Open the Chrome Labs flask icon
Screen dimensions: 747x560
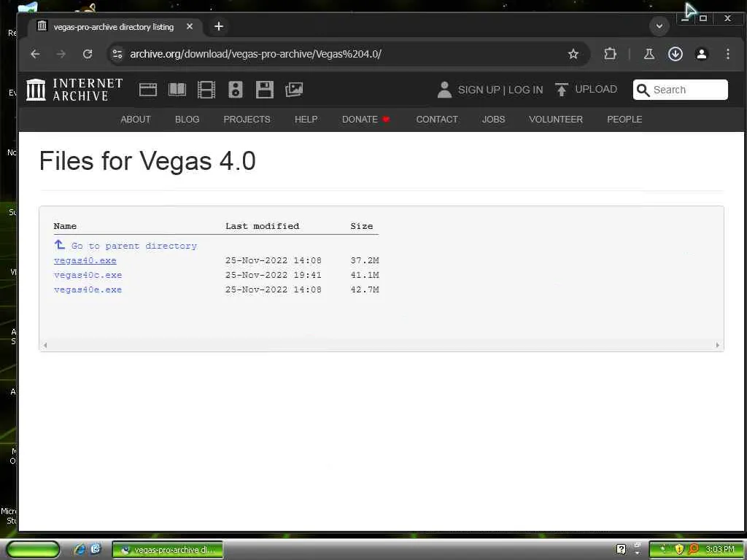coord(649,54)
